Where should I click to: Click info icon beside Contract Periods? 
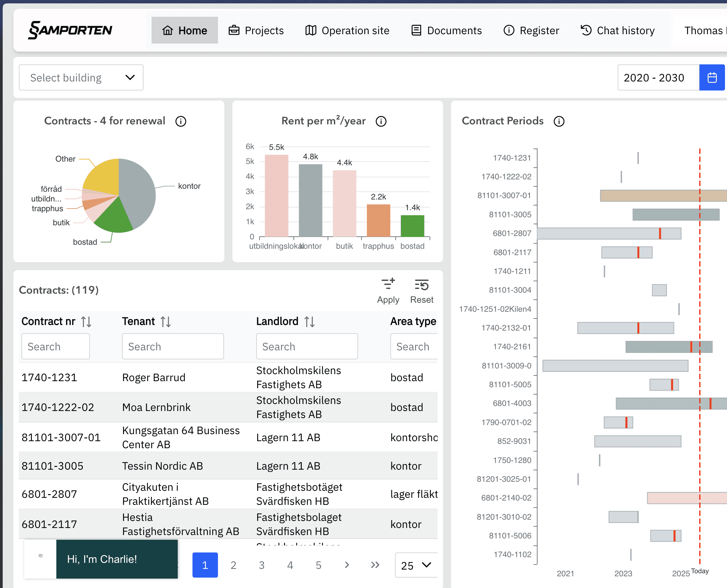(x=559, y=121)
